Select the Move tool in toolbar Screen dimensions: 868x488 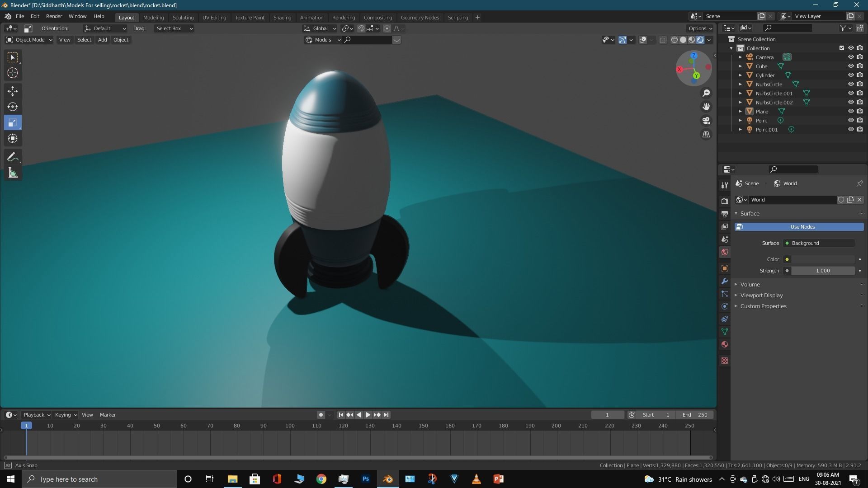13,91
